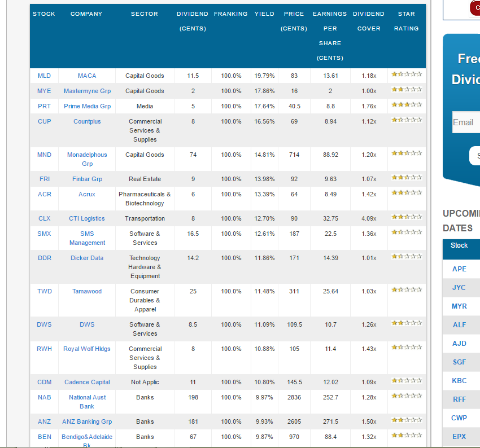Click Pharmaceuticals & Biotechnology sector cell

click(x=145, y=199)
